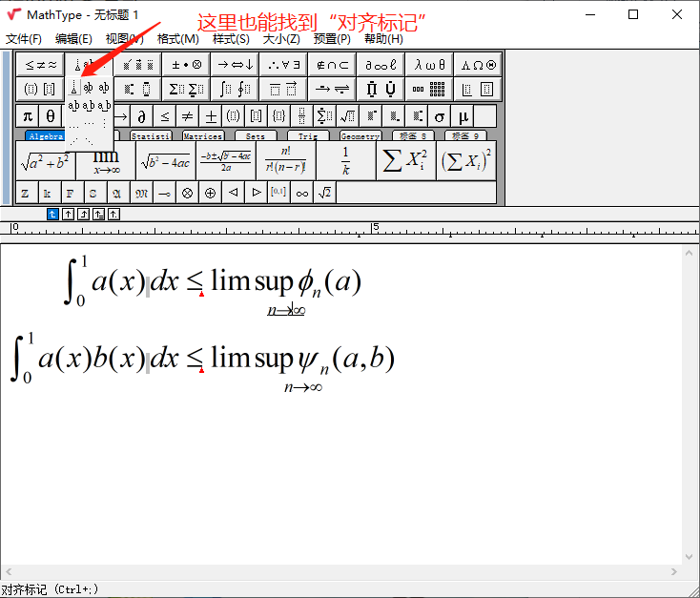The width and height of the screenshot is (700, 598).
Task: Open the 预置(P) menu
Action: (x=332, y=39)
